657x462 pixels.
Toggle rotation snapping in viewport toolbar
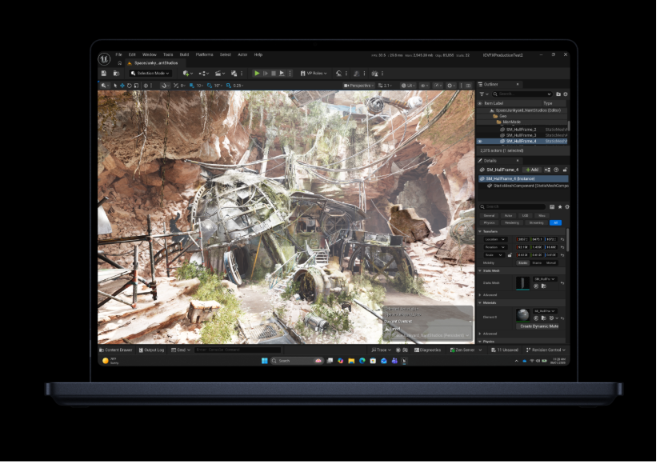(209, 85)
